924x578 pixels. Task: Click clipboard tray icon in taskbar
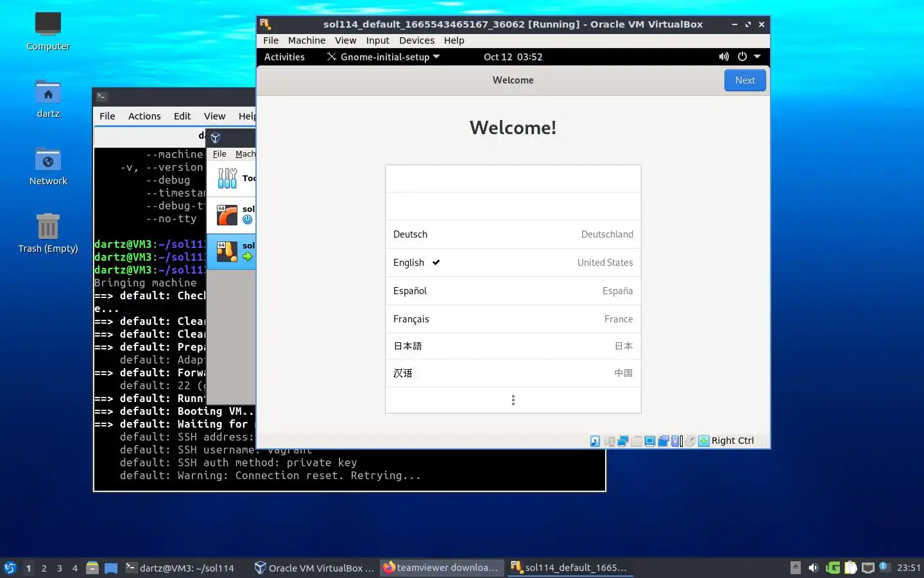[851, 568]
